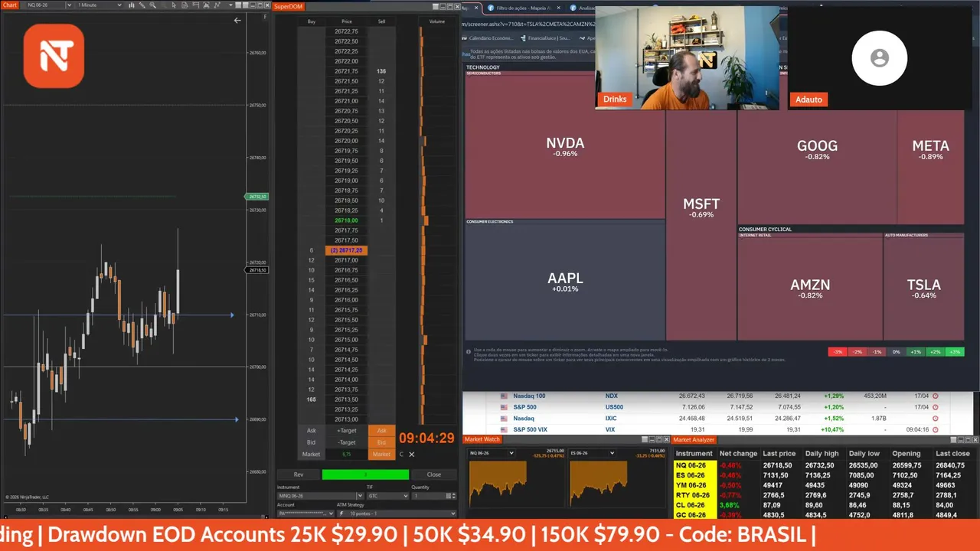This screenshot has width=980, height=551.
Task: Open the ATM Strategy 10 pontos dropdown
Action: [x=397, y=514]
